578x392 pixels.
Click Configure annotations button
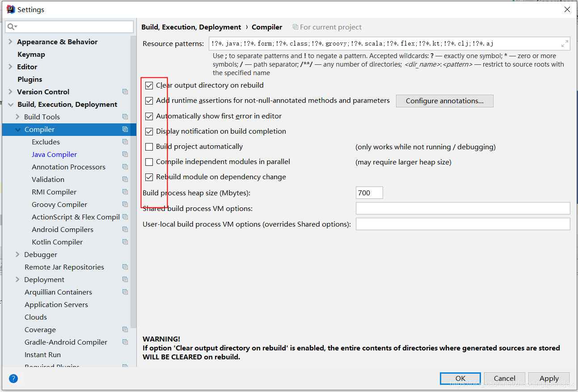coord(445,101)
